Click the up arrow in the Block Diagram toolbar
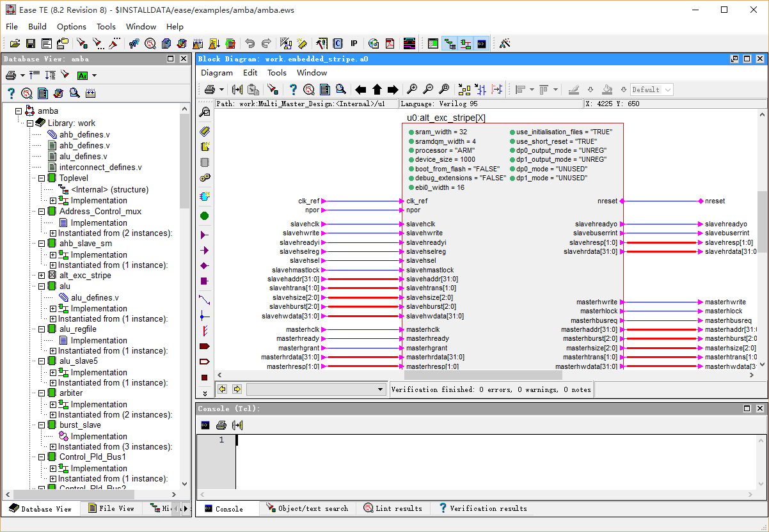Screen dimensions: 769x532 point(377,90)
